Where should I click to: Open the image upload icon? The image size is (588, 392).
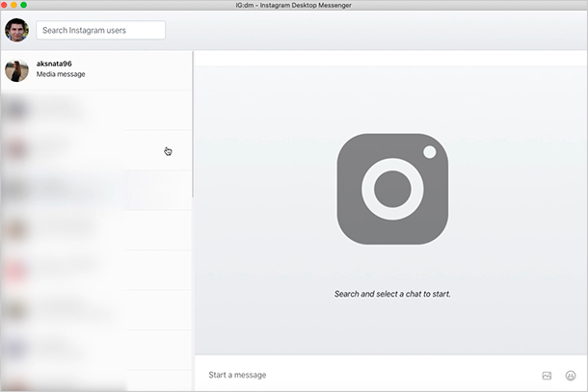(547, 375)
